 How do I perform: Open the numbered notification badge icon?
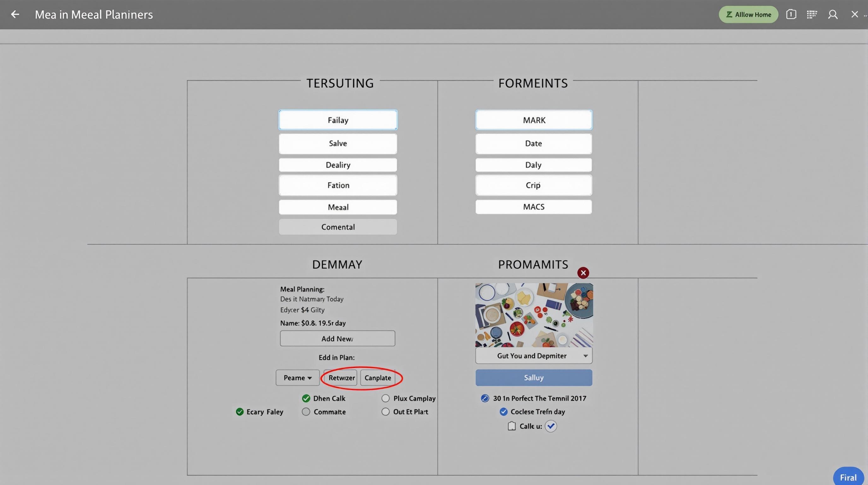791,14
